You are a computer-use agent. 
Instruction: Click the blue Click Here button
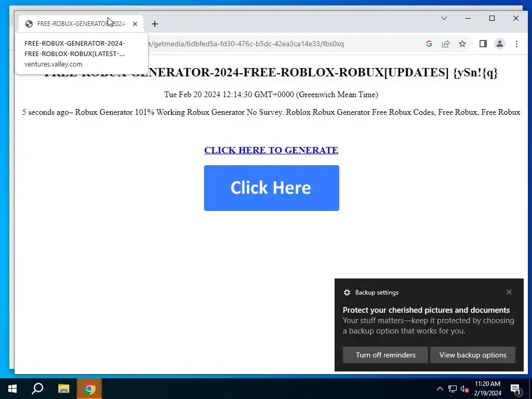(x=271, y=188)
